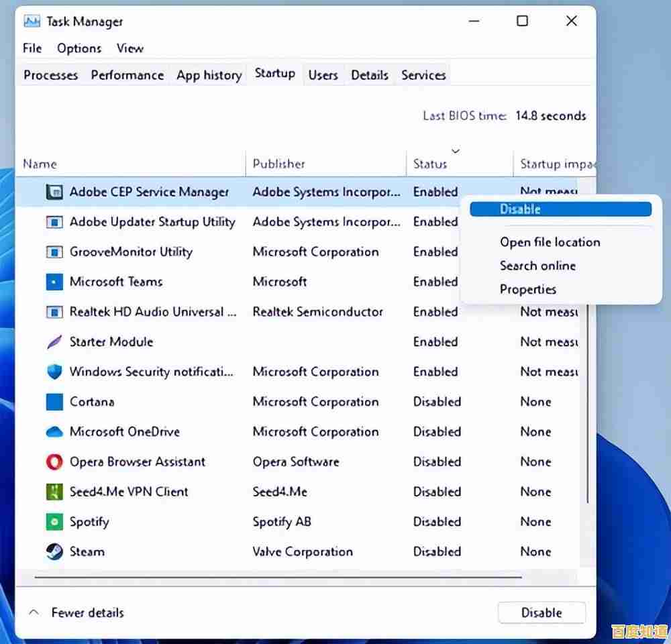Select the Cortana app icon

click(54, 402)
